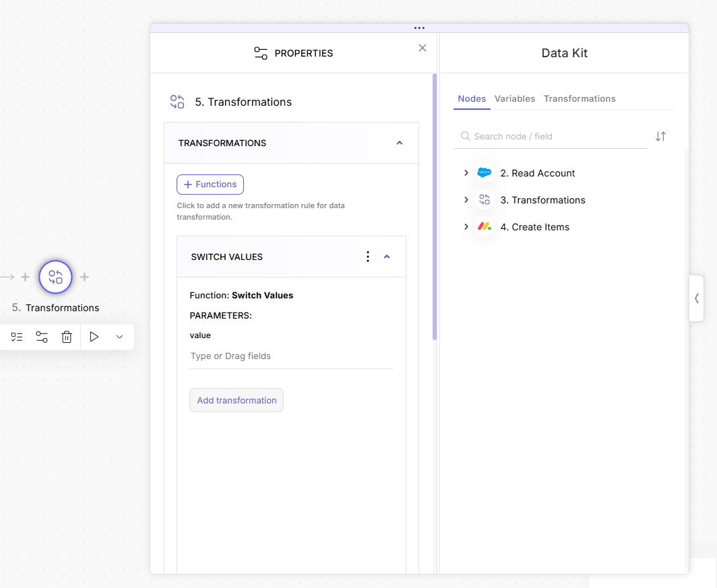Image resolution: width=717 pixels, height=588 pixels.
Task: Click the monday.com icon for Create Items
Action: (485, 226)
